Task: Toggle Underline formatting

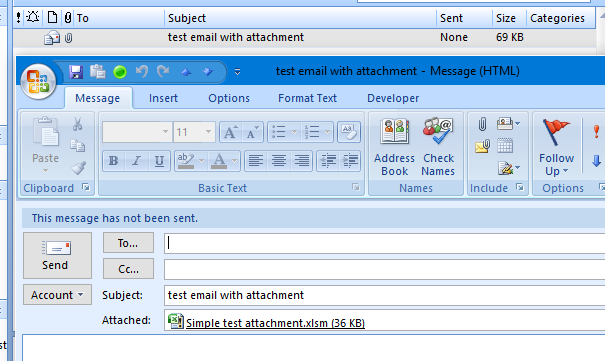Action: click(x=159, y=160)
